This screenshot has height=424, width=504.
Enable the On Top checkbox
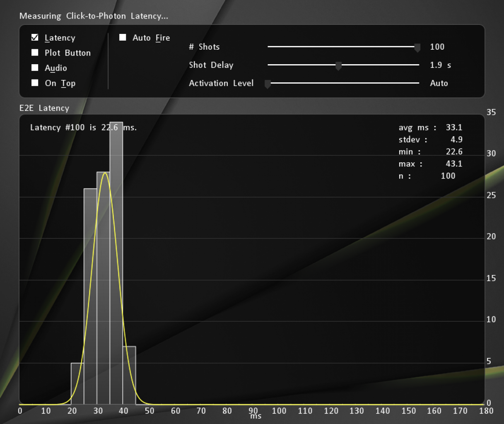[x=35, y=83]
